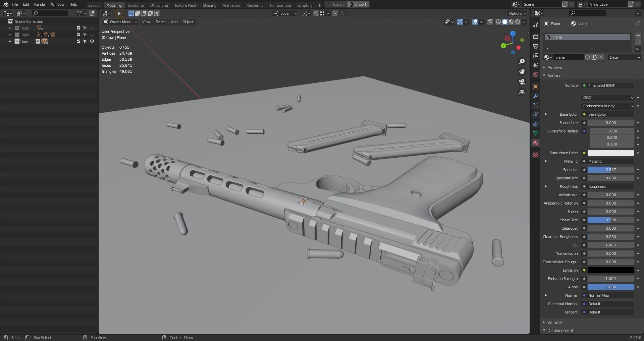The height and width of the screenshot is (341, 644).
Task: Open the Object properties tab
Action: click(x=536, y=87)
